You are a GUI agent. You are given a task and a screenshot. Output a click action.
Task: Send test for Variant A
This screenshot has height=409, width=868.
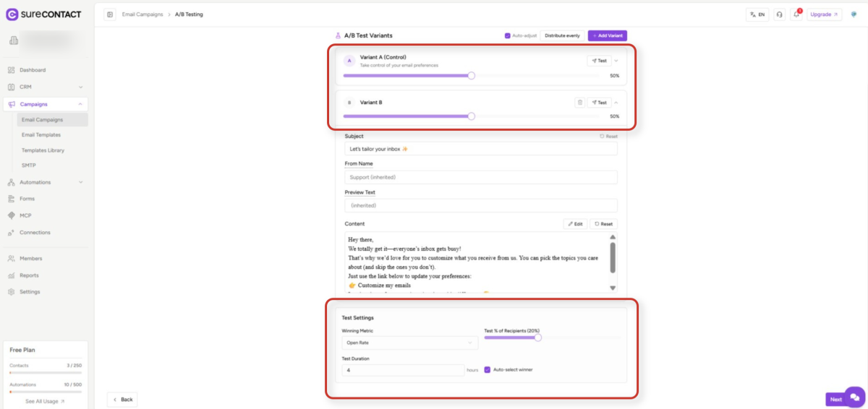pyautogui.click(x=599, y=61)
